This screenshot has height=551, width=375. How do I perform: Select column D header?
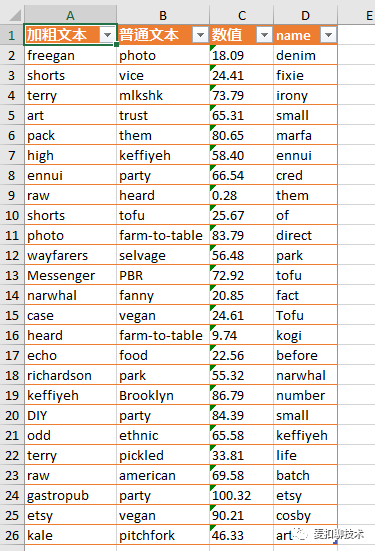[x=305, y=15]
